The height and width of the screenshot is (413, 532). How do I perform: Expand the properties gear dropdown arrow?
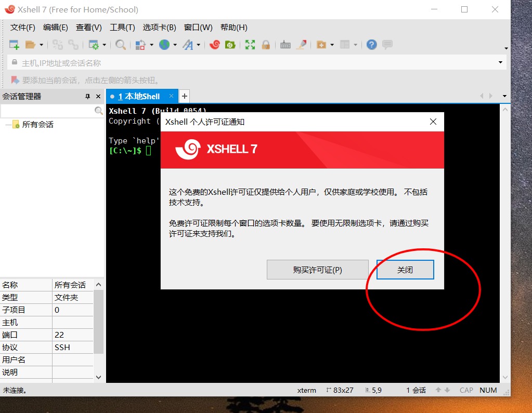click(104, 45)
